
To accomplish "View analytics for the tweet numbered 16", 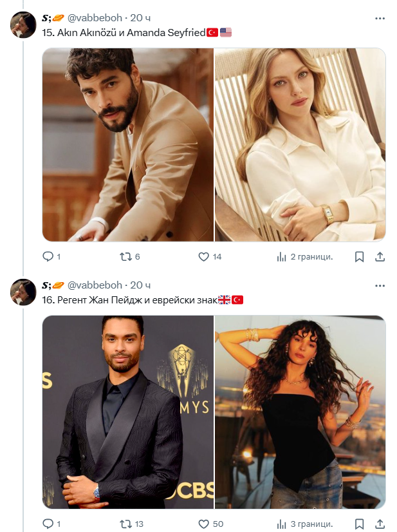I will (x=281, y=523).
